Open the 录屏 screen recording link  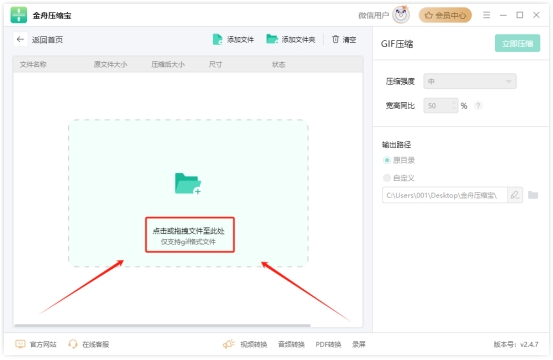[x=359, y=344]
